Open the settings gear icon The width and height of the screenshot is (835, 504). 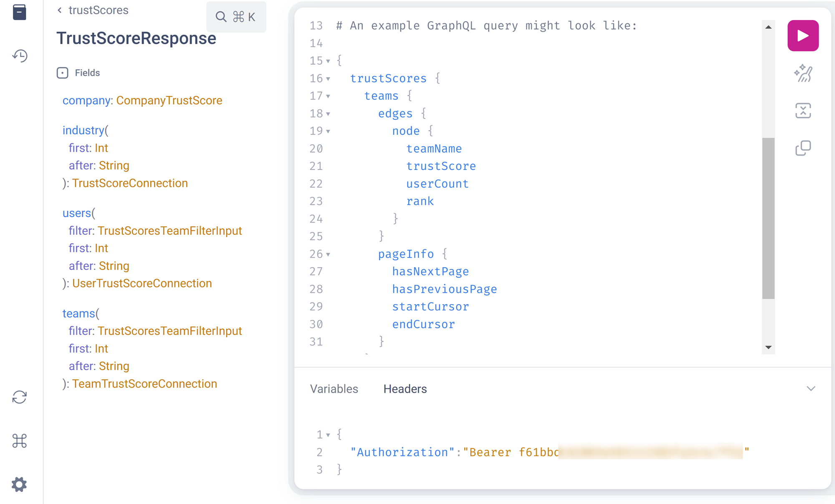click(20, 484)
